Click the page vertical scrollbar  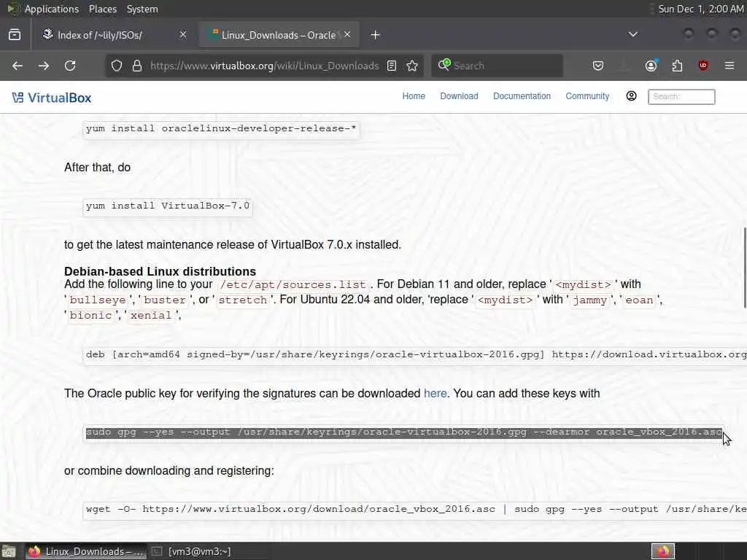click(x=744, y=268)
